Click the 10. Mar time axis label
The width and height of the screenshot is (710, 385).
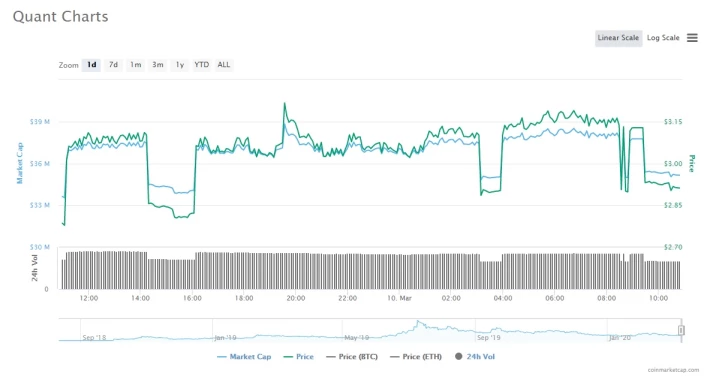coord(399,298)
